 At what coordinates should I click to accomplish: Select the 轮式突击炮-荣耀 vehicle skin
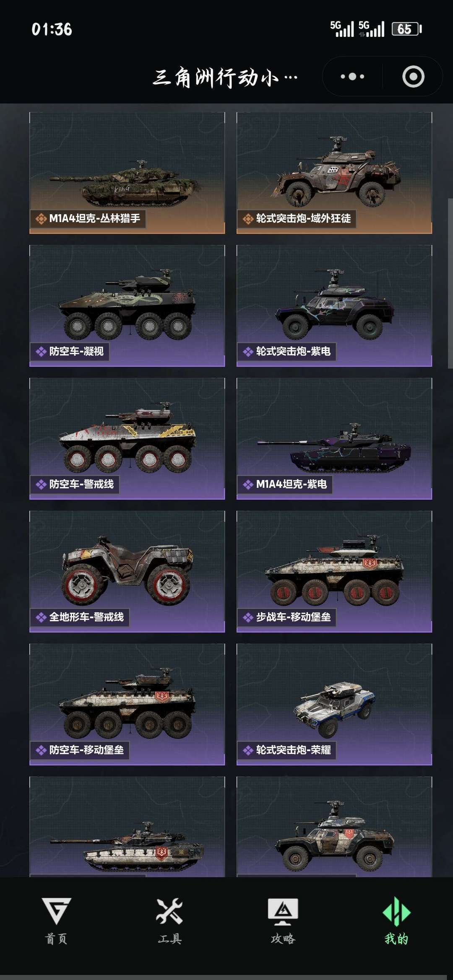coord(334,704)
